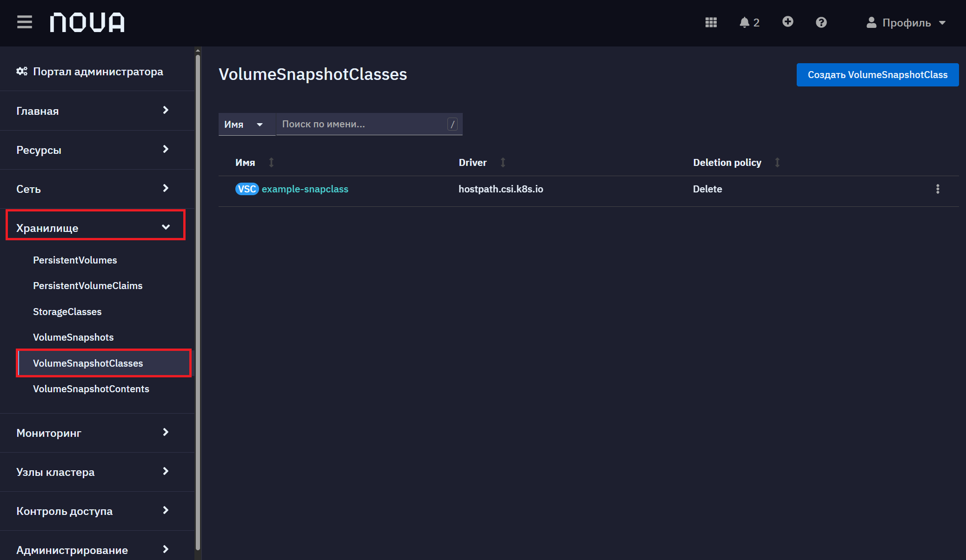966x560 pixels.
Task: Click the Delete policy cell
Action: click(707, 189)
